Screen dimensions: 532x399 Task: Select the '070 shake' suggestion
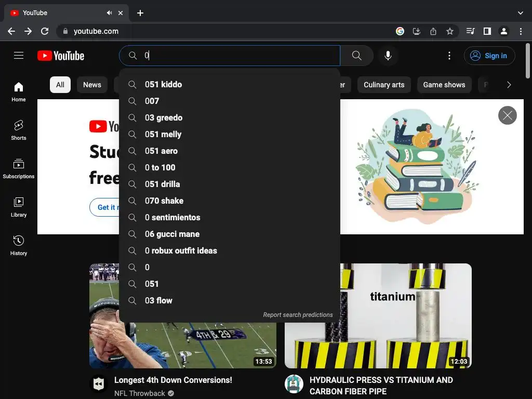(230, 201)
